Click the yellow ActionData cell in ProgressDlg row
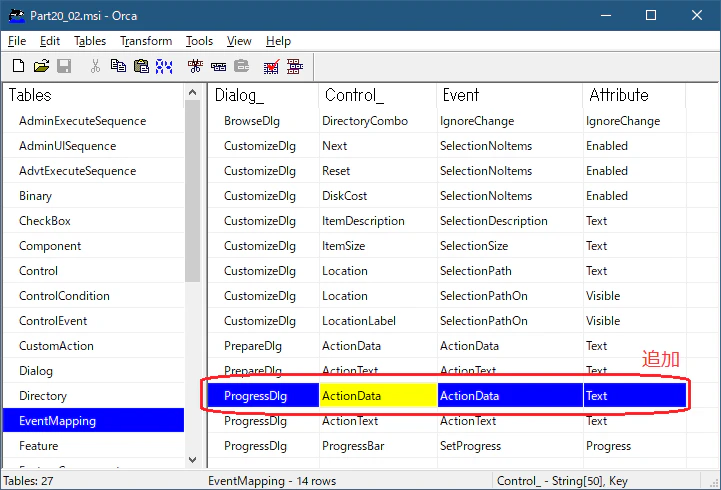The image size is (721, 490). 378,396
